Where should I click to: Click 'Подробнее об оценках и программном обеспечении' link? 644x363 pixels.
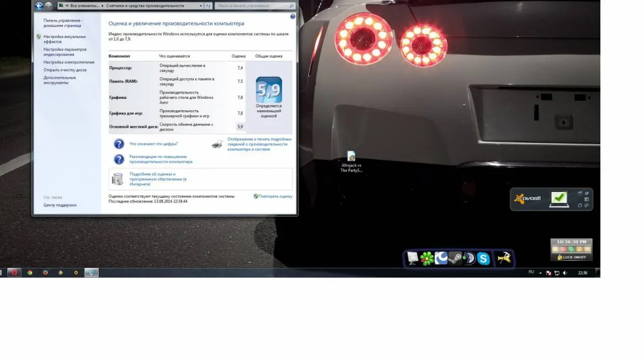[158, 179]
